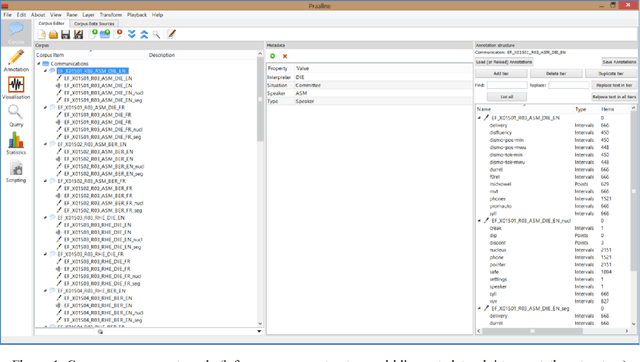Open the Edit menu
The image size is (640, 362).
(x=21, y=15)
